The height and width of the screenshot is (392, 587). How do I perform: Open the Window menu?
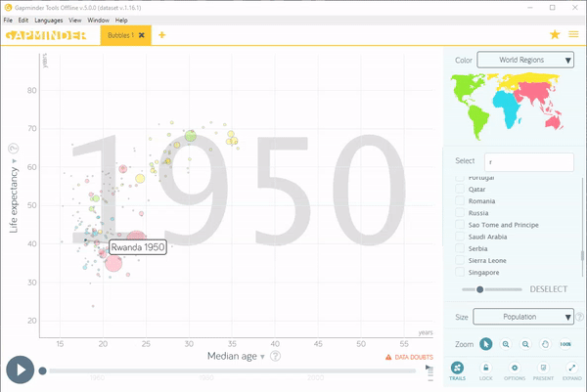pyautogui.click(x=99, y=21)
